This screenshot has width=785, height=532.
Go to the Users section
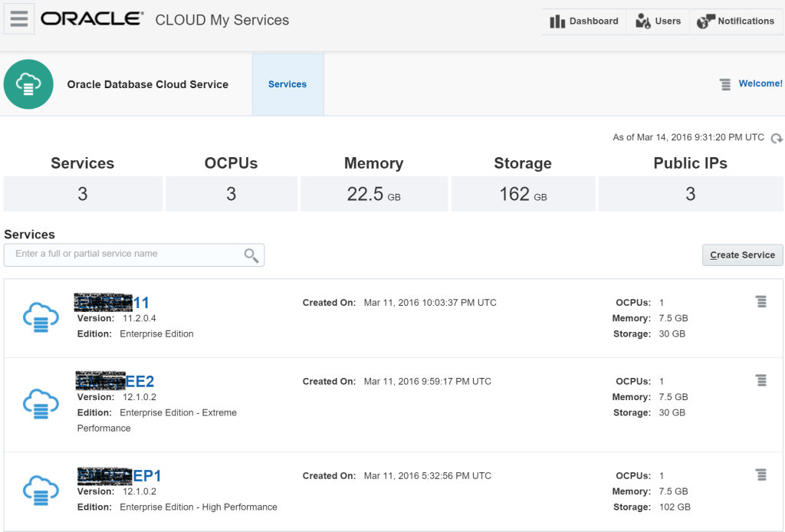click(x=658, y=21)
